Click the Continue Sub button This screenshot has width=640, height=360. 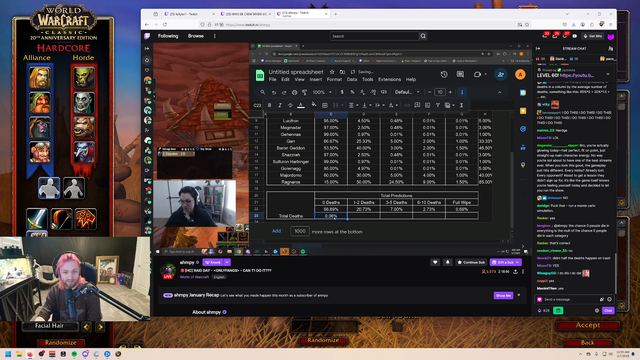click(471, 262)
